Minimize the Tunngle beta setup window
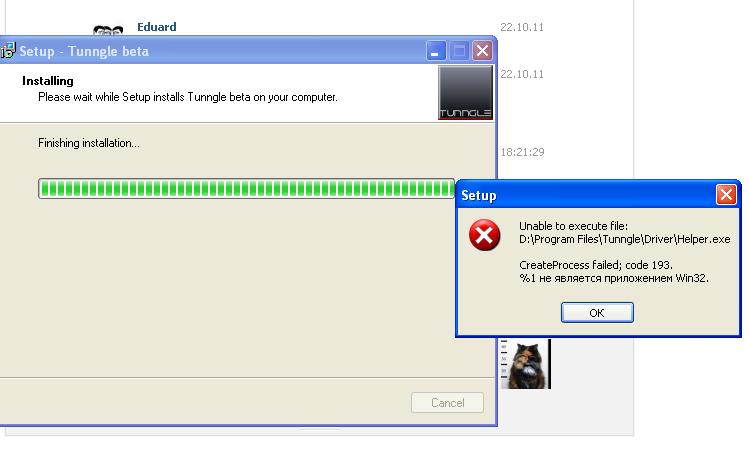This screenshot has width=749, height=453. click(436, 50)
